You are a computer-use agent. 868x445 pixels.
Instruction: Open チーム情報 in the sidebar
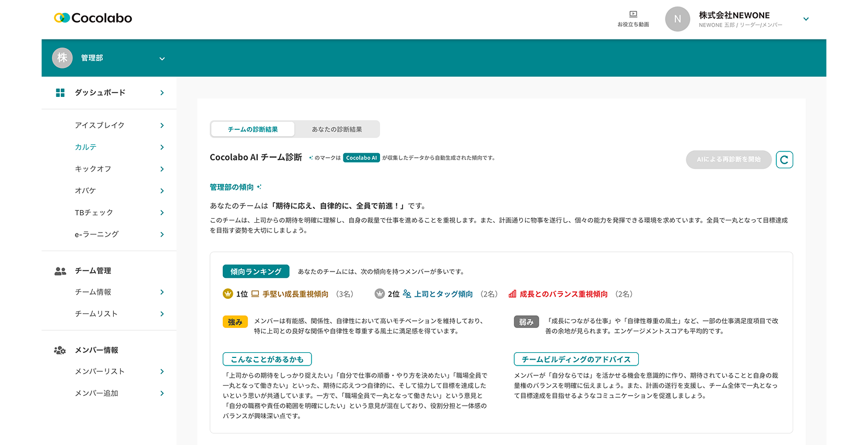pyautogui.click(x=93, y=292)
